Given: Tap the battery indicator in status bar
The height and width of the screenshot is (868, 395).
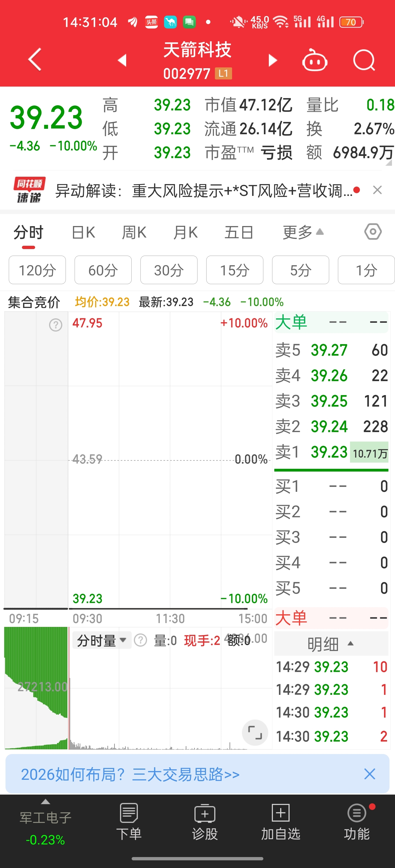Looking at the screenshot, I should pyautogui.click(x=351, y=22).
